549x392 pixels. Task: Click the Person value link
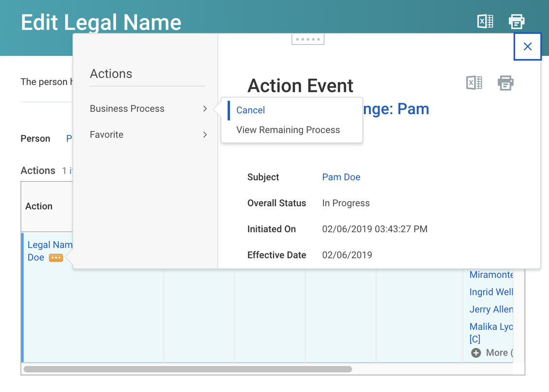(69, 138)
